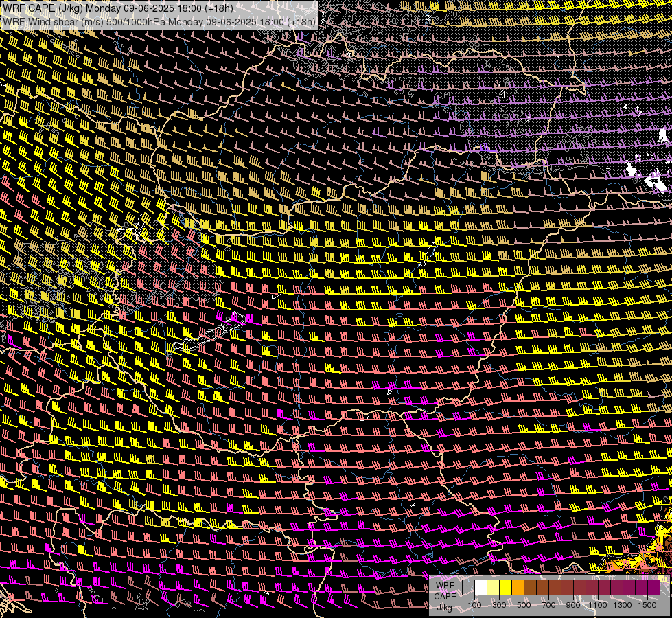Click the legend value 700

click(x=548, y=605)
